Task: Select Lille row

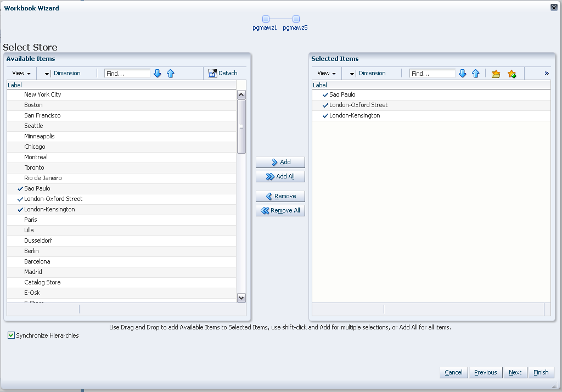Action: click(121, 230)
